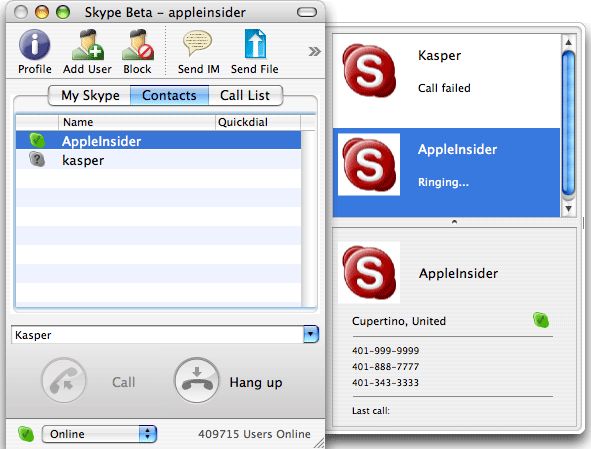Click the blue scrollbar thumb in call panel
The width and height of the screenshot is (591, 449).
pyautogui.click(x=568, y=124)
